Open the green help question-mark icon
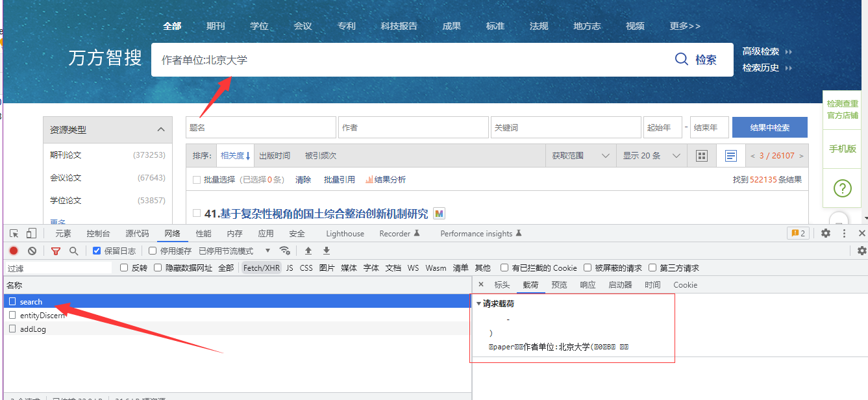Screen dimensions: 868x400 [x=842, y=188]
